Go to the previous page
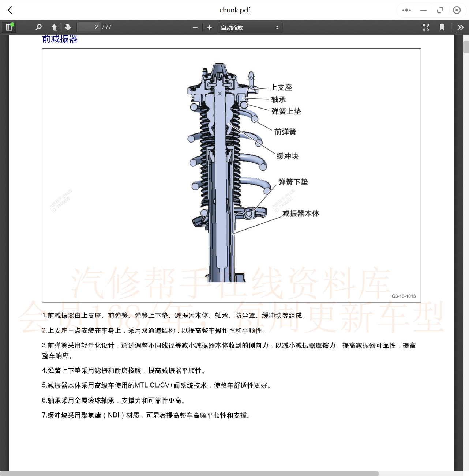The height and width of the screenshot is (476, 469). (54, 27)
